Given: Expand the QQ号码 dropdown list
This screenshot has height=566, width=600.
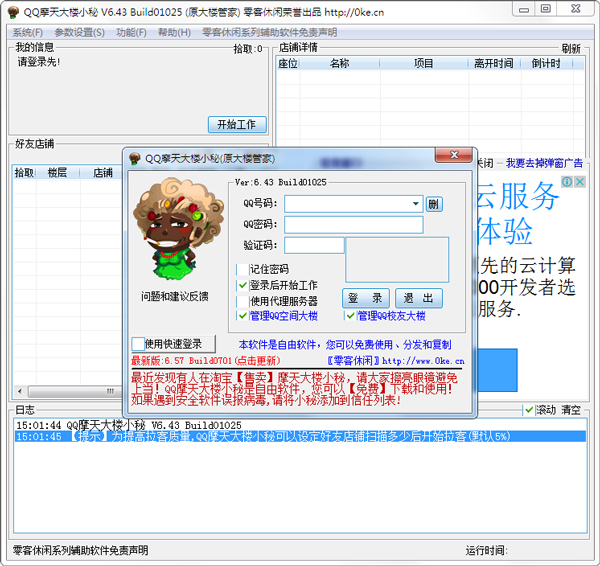Looking at the screenshot, I should coord(415,204).
